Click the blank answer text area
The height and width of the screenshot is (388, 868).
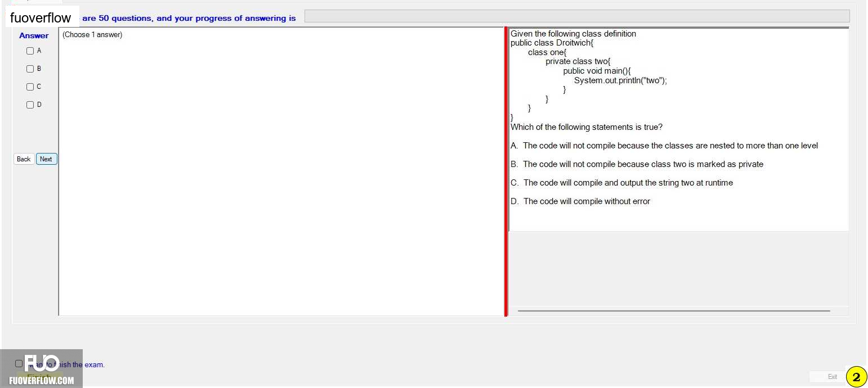click(281, 172)
